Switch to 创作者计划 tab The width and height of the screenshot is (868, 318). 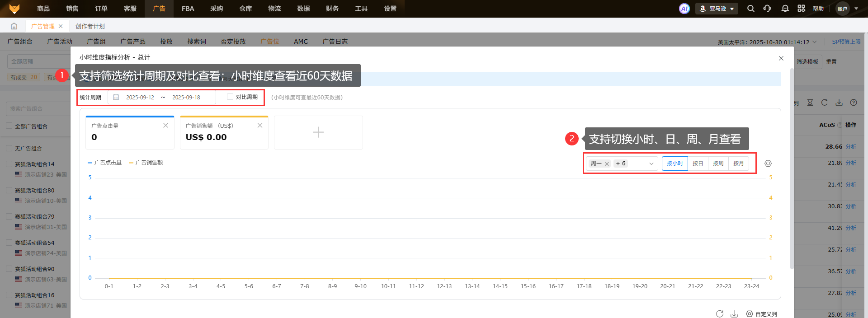tap(90, 26)
